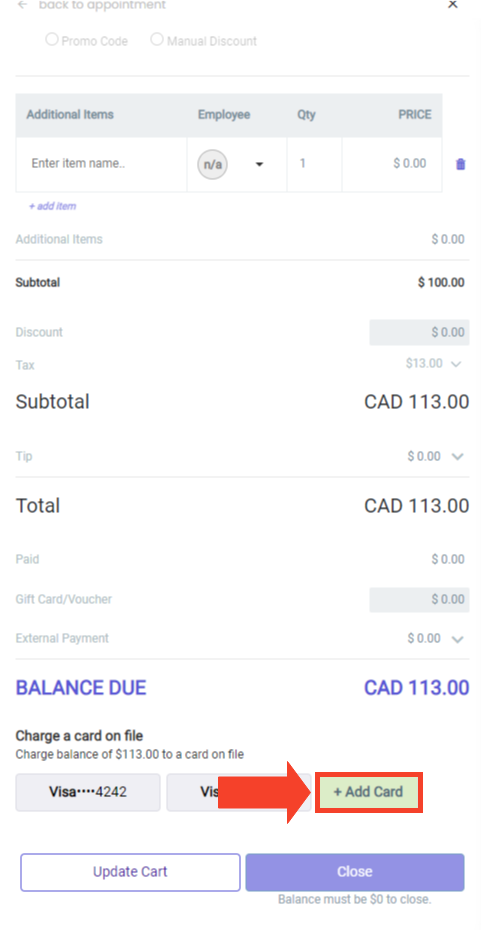The width and height of the screenshot is (481, 930).
Task: Delete the additional item with trash icon
Action: pos(460,164)
